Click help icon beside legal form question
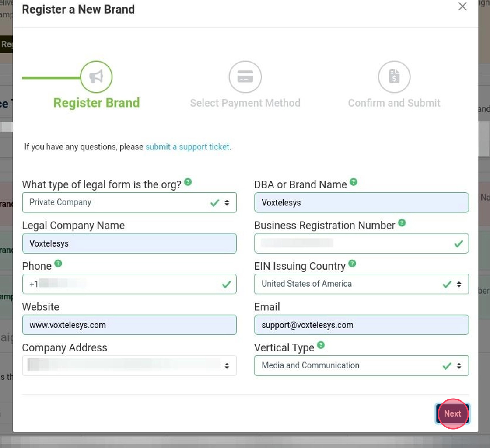The image size is (490, 448). point(188,182)
